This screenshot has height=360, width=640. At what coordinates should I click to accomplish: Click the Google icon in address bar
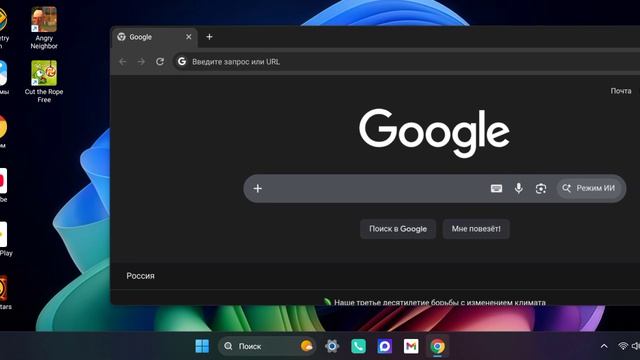point(182,61)
